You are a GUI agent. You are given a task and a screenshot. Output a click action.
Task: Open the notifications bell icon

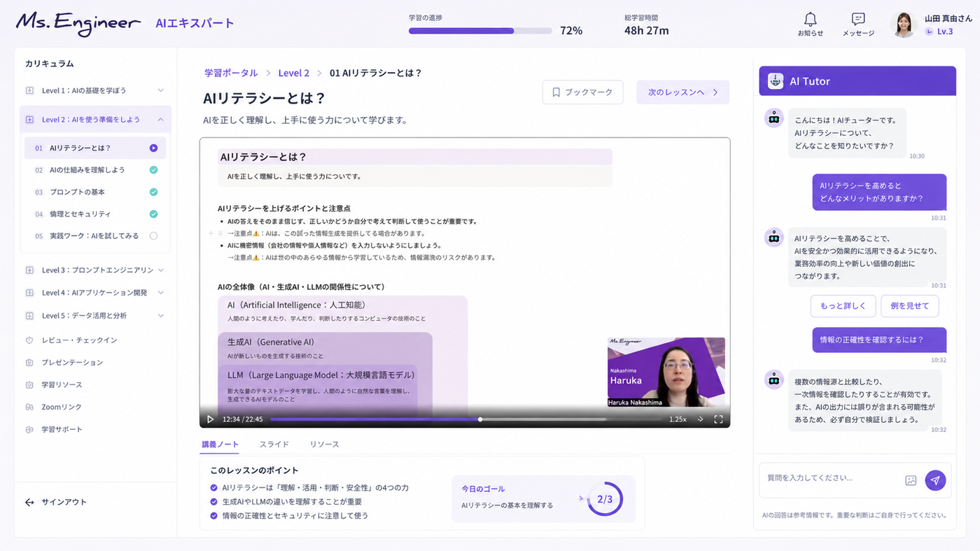tap(810, 20)
